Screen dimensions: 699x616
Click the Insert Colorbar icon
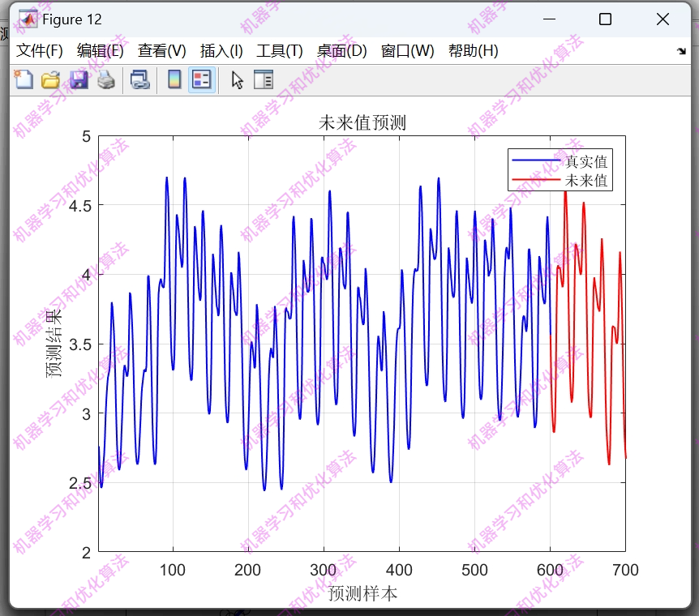(174, 80)
